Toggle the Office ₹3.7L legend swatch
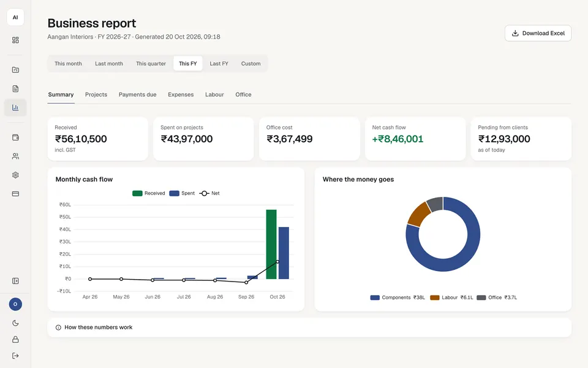This screenshot has height=368, width=588. 481,297
